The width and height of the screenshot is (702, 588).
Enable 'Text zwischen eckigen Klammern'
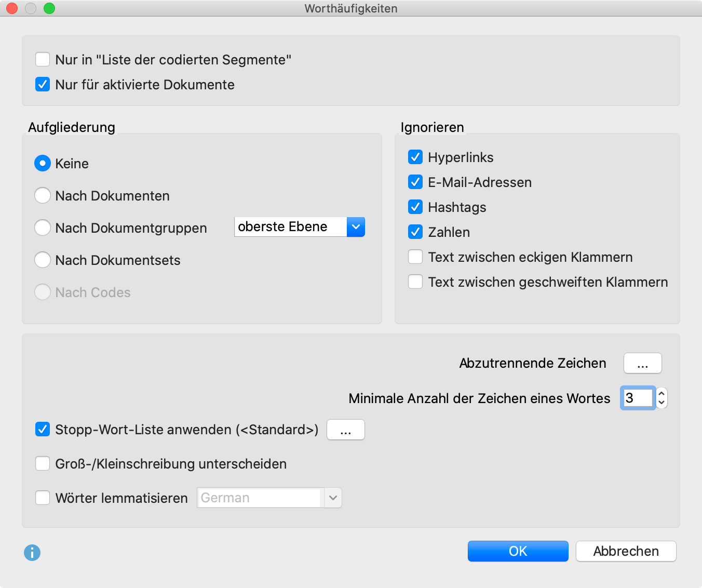pos(415,257)
